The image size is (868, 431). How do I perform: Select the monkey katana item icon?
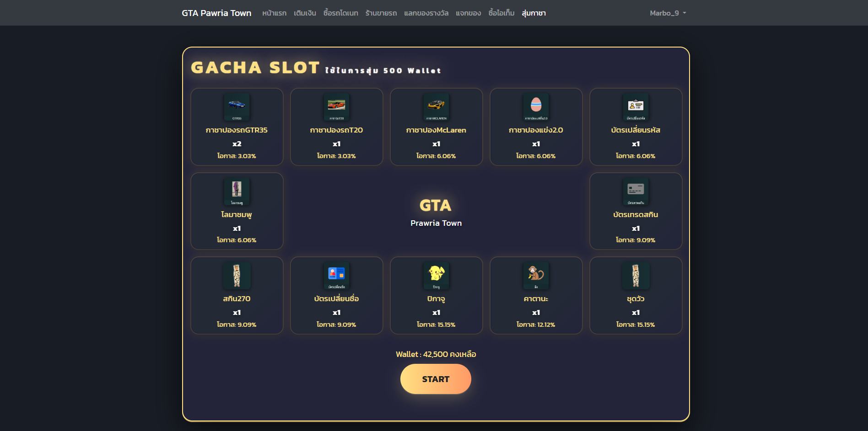point(536,276)
